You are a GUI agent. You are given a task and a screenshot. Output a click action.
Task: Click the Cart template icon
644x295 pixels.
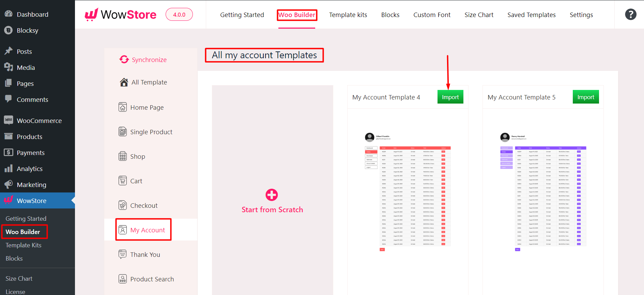coord(123,181)
